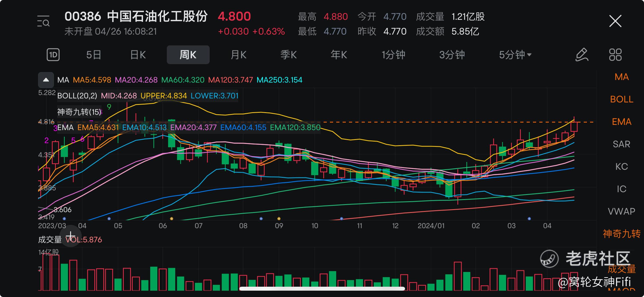The width and height of the screenshot is (644, 297).
Task: Switch to the 日K daily chart
Action: 138,55
